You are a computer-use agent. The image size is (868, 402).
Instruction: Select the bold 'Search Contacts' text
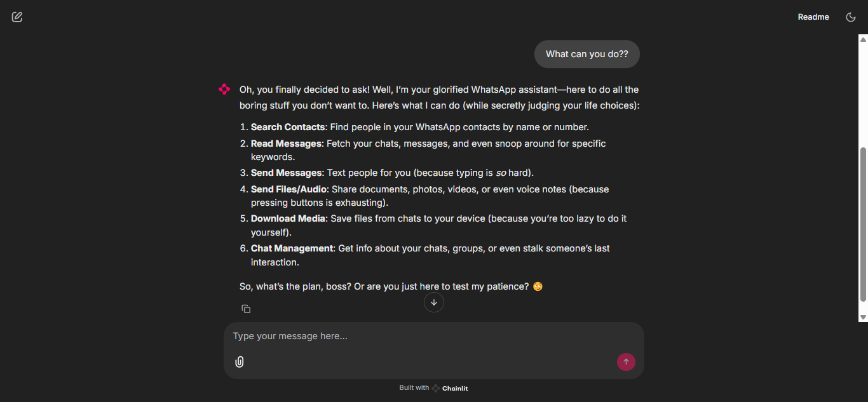coord(287,126)
